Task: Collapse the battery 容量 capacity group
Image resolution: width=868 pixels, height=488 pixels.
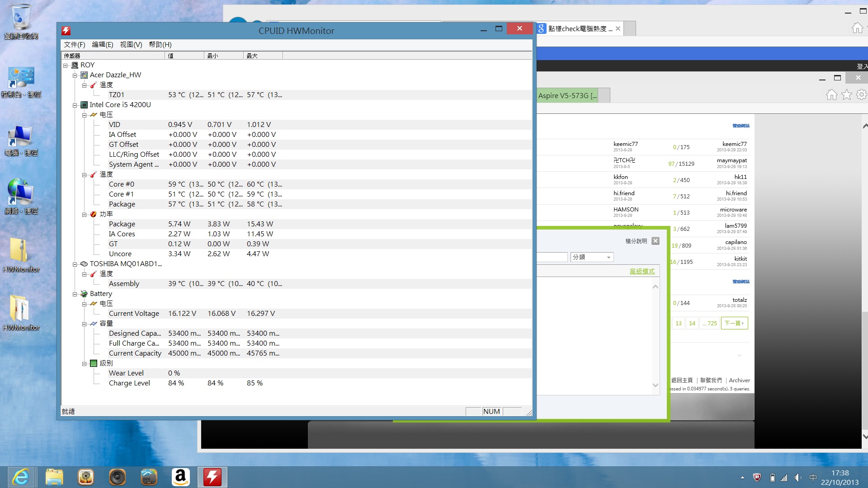Action: (x=84, y=324)
